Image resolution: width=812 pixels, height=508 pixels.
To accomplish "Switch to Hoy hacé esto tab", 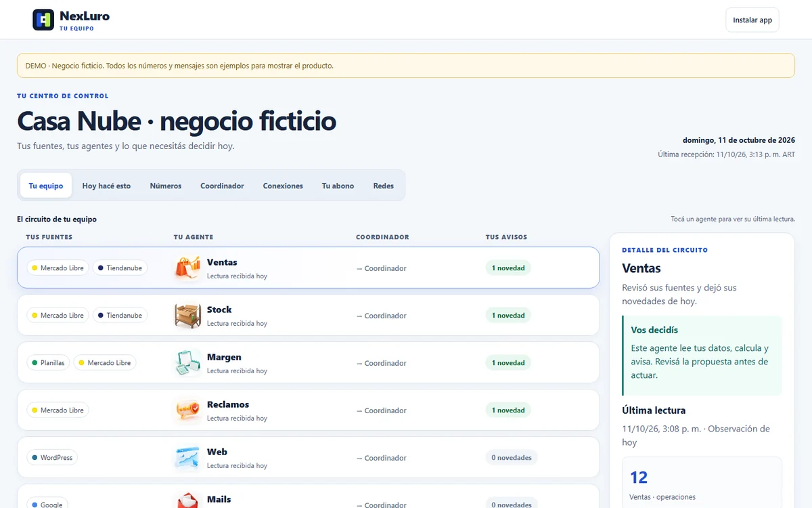I will [x=106, y=186].
